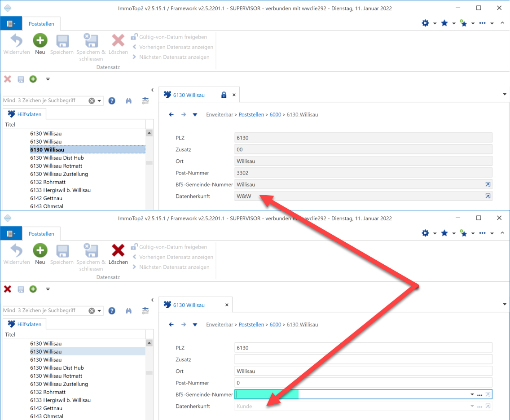Click the Post-Nummer field in lower window
This screenshot has width=510, height=420.
[x=363, y=383]
